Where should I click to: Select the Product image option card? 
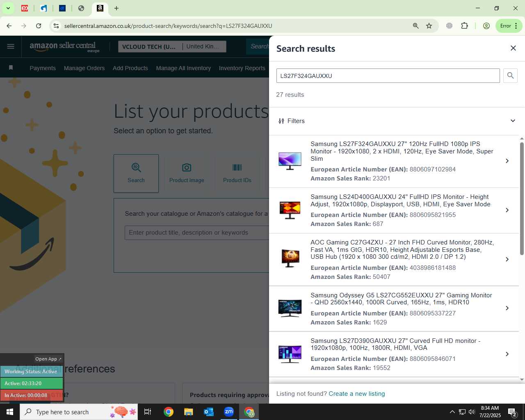pos(187,173)
